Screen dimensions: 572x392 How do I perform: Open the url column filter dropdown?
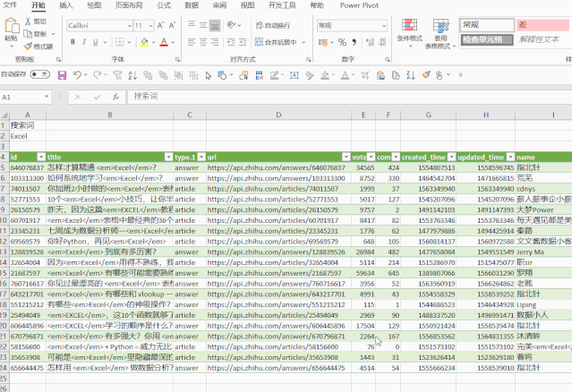tap(346, 158)
